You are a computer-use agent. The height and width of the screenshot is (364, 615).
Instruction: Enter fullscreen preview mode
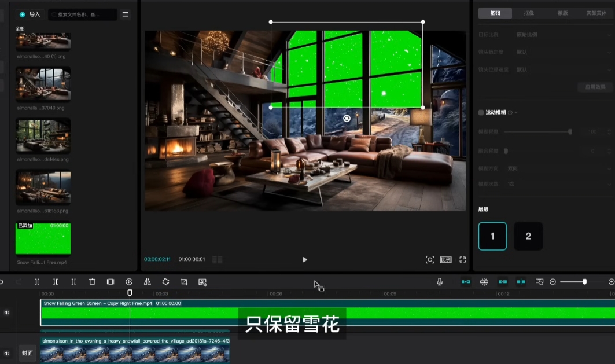click(x=462, y=260)
